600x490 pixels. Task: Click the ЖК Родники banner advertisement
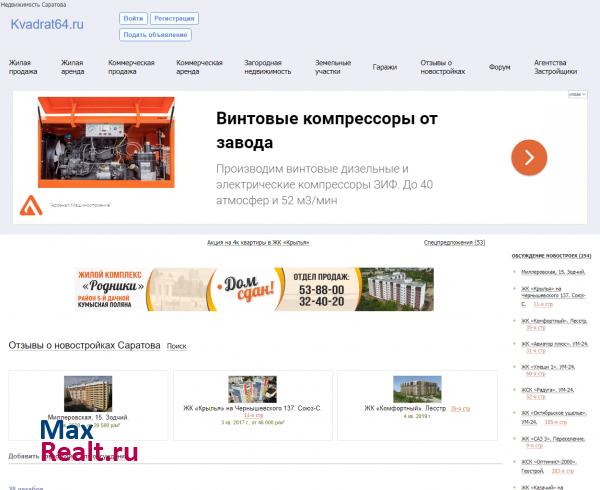point(254,289)
